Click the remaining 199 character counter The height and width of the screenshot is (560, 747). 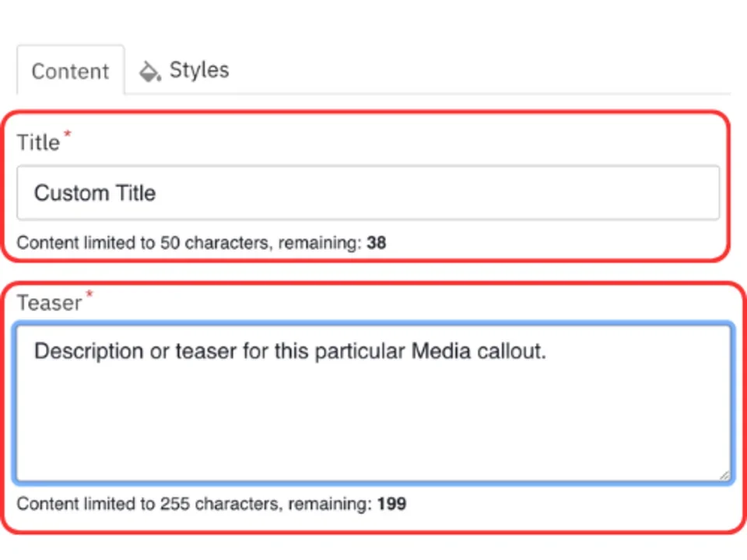391,503
